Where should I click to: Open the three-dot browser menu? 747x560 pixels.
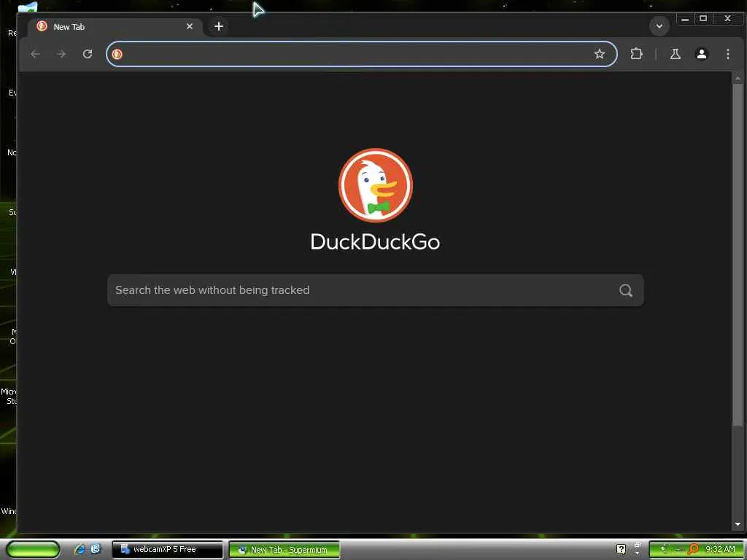(x=727, y=54)
